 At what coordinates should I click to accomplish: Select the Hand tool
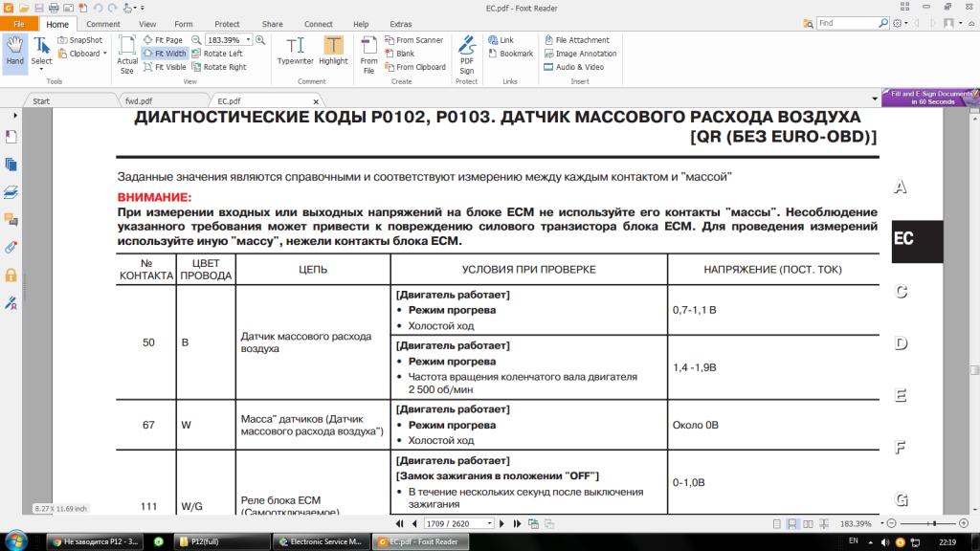(x=15, y=52)
